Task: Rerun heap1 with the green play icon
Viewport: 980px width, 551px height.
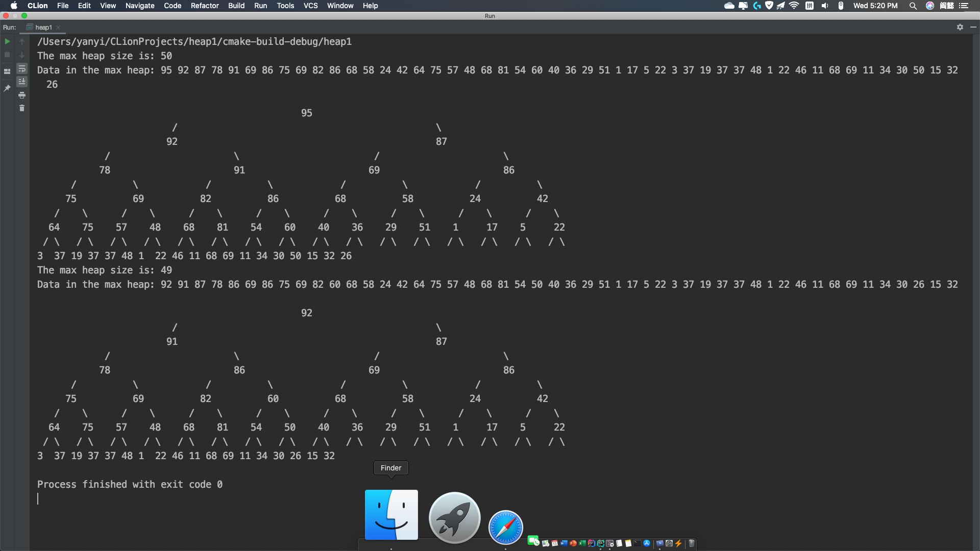Action: tap(7, 41)
